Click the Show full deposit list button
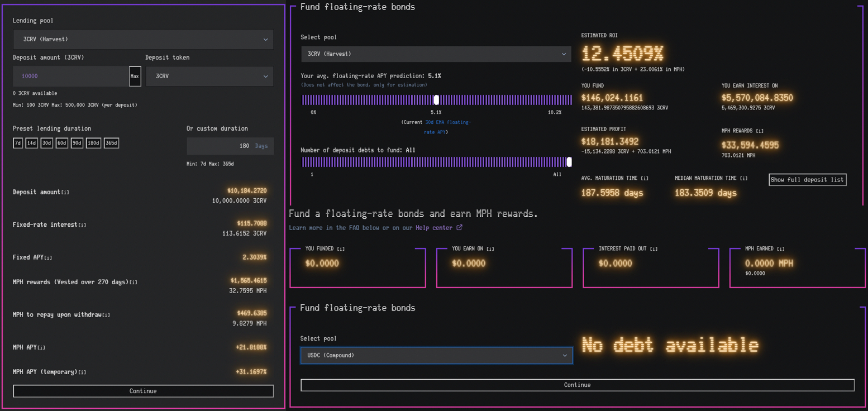 point(807,180)
